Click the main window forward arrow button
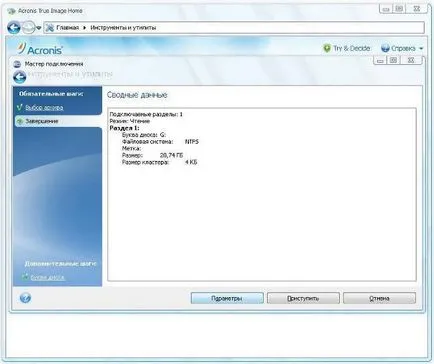 tap(28, 27)
